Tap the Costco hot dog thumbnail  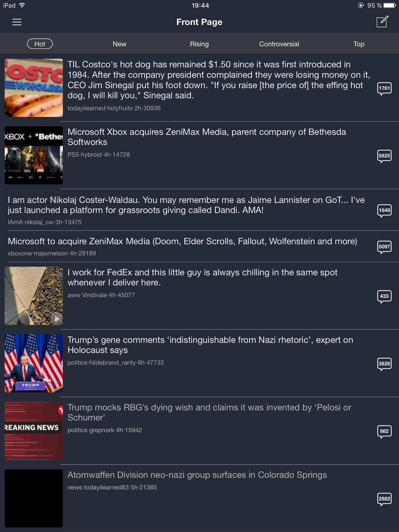(x=34, y=88)
